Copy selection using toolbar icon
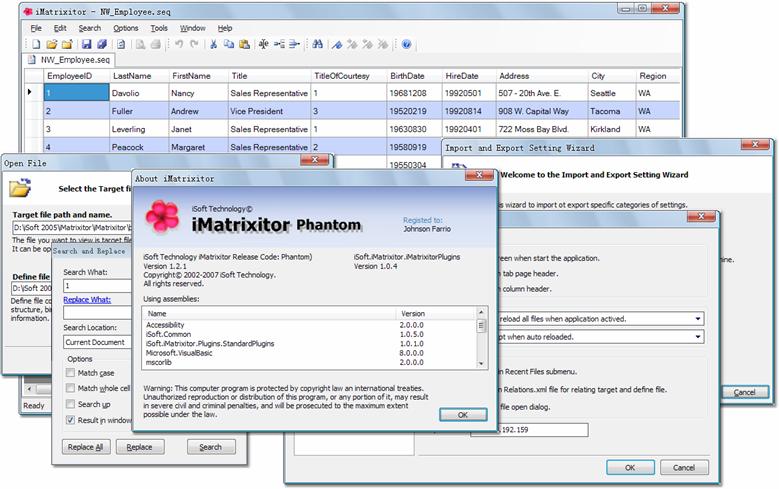Screen dimensions: 779x489 (x=229, y=44)
